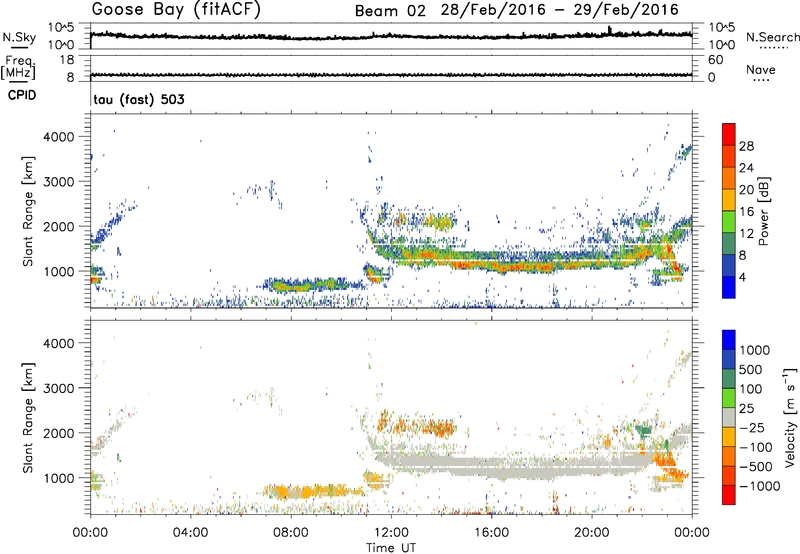This screenshot has width=800, height=554.
Task: Click the "N.Search" legend label
Action: point(772,37)
